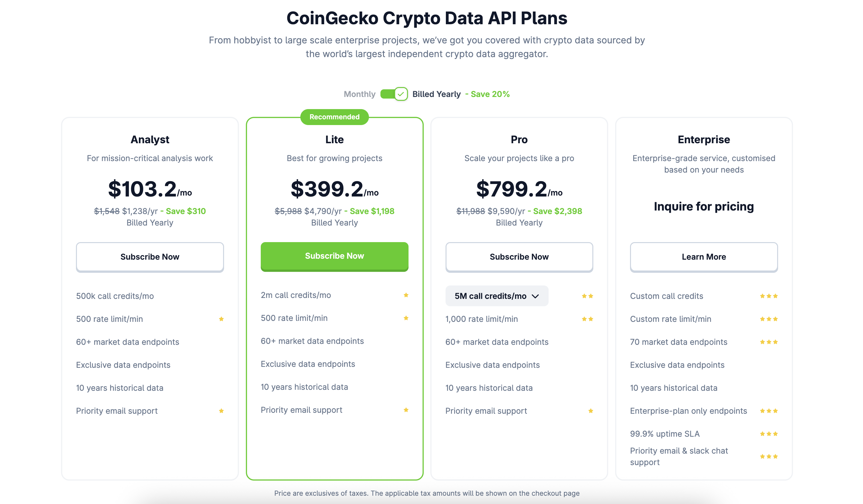Click stars beside Enterprise Custom call credits
863x504 pixels.
[769, 296]
